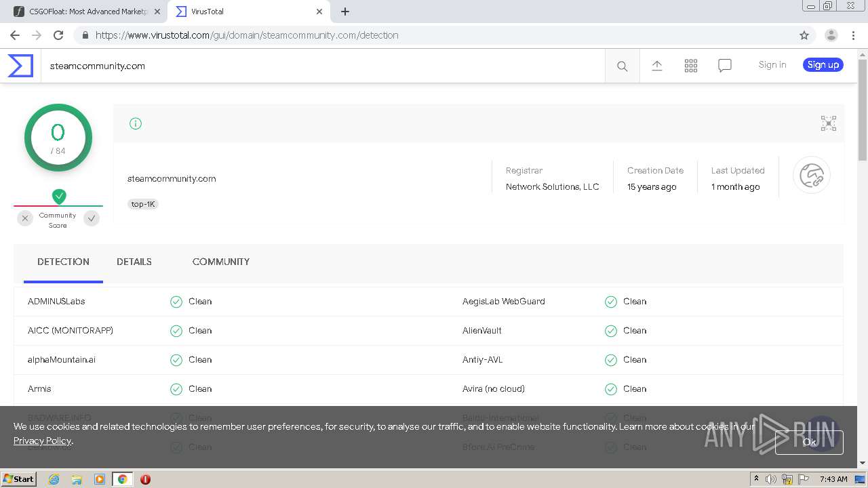The width and height of the screenshot is (868, 488).
Task: Switch to the DETECTION tab
Action: click(x=63, y=262)
